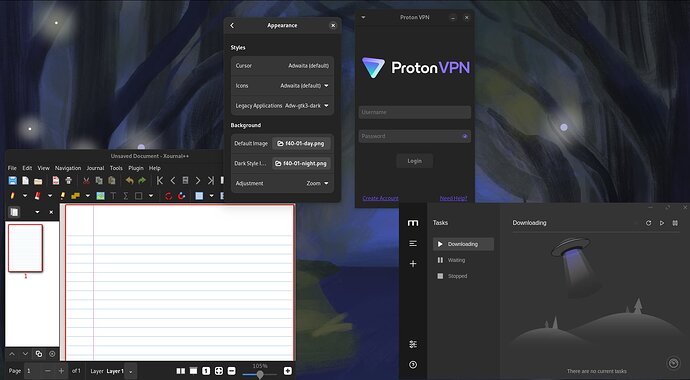The height and width of the screenshot is (380, 690).
Task: Expand the Eraser tool options arrow
Action: [50, 196]
